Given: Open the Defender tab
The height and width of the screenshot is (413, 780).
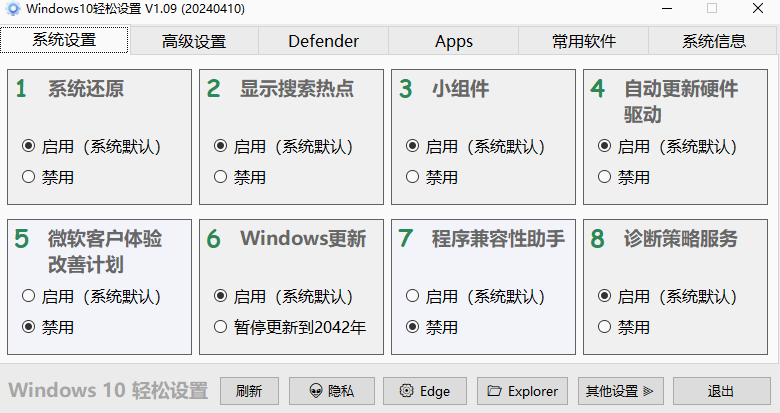Looking at the screenshot, I should pos(323,41).
